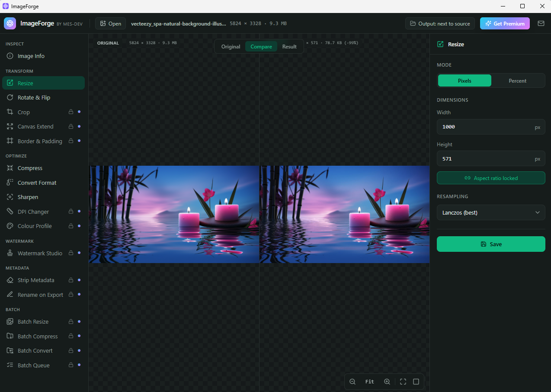Click the lock icon beside DPI Changer
Image resolution: width=551 pixels, height=392 pixels.
point(71,212)
